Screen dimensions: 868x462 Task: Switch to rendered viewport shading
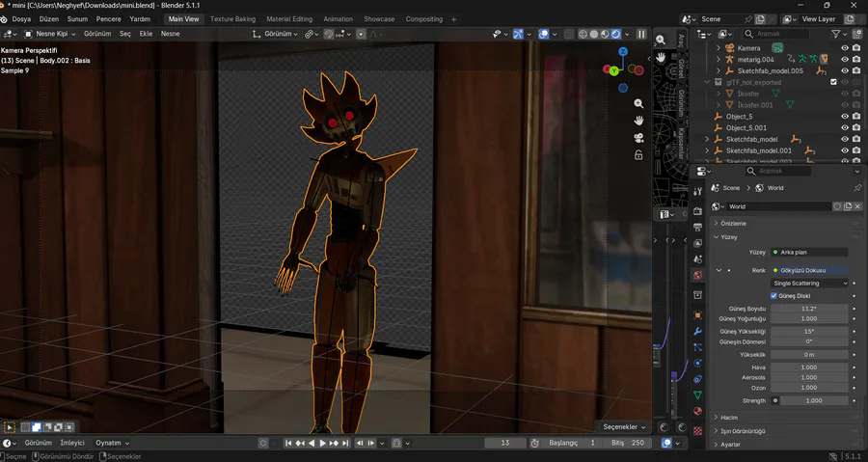pyautogui.click(x=616, y=34)
